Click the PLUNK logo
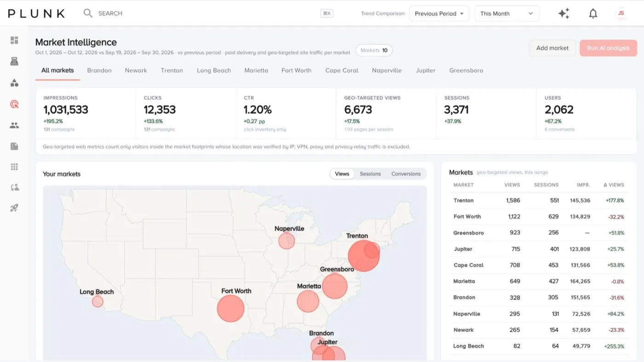Image resolution: width=644 pixels, height=362 pixels. click(36, 13)
